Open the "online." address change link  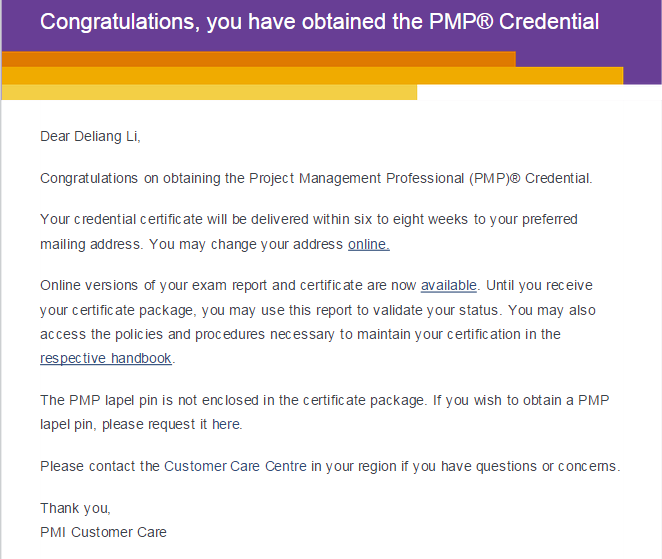pos(369,244)
